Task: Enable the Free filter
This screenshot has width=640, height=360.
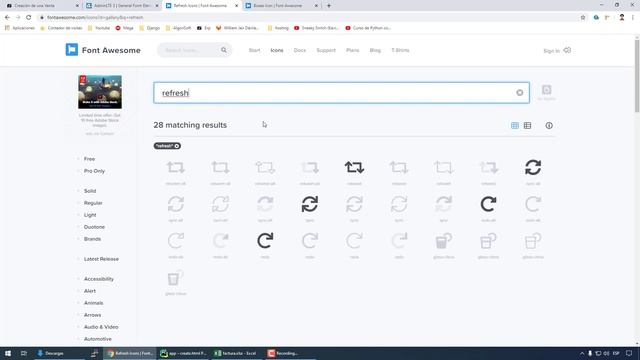Action: [x=89, y=159]
